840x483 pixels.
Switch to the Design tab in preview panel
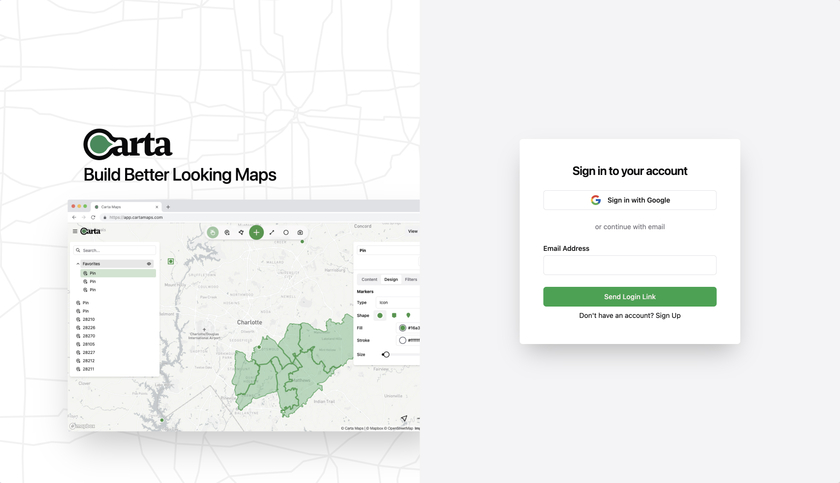(x=391, y=280)
